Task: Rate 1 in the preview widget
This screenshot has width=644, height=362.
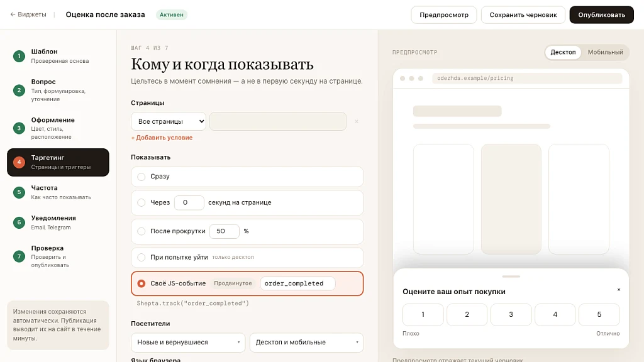Action: 423,314
